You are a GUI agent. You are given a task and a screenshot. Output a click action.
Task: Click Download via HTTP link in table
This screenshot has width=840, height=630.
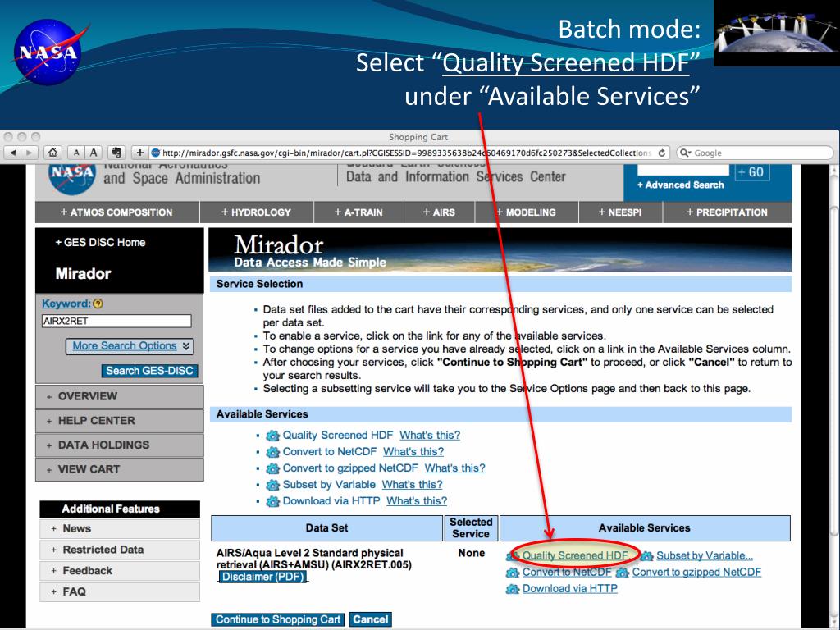click(x=570, y=589)
